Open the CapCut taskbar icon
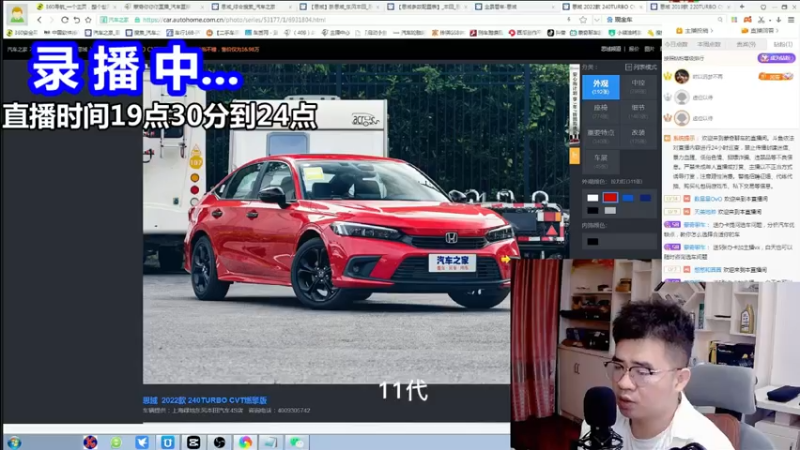800x450 pixels. [x=193, y=442]
